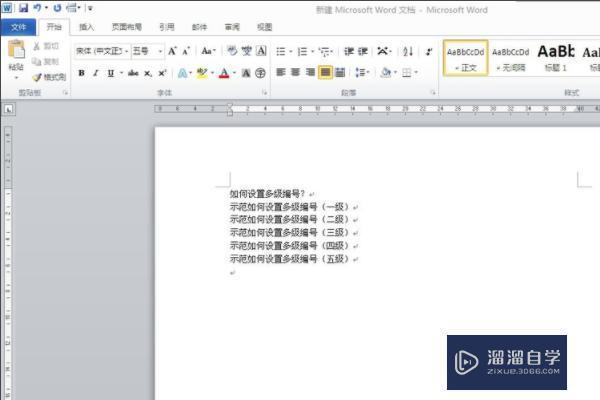Open the clipboard group dialog launcher
The height and width of the screenshot is (400, 600).
pos(65,92)
